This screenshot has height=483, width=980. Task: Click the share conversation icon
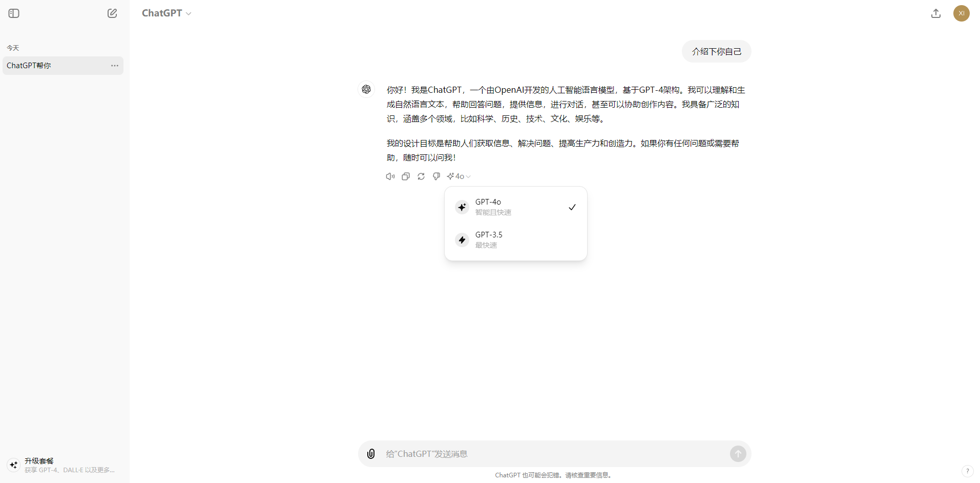coord(936,13)
